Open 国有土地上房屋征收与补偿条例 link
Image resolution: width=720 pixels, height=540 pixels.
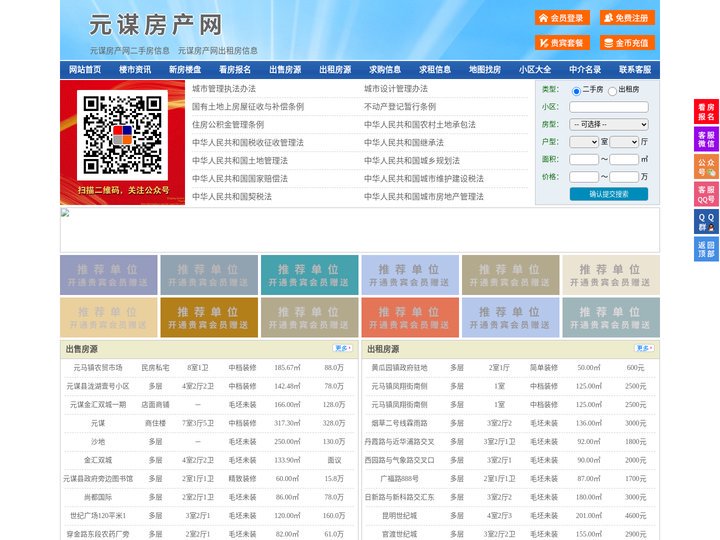[248, 107]
